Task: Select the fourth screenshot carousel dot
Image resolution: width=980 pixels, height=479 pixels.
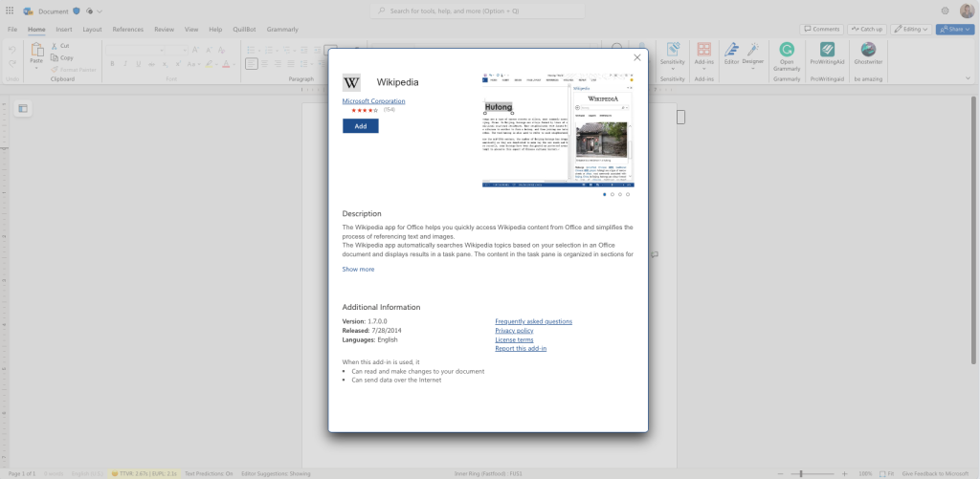Action: (628, 194)
